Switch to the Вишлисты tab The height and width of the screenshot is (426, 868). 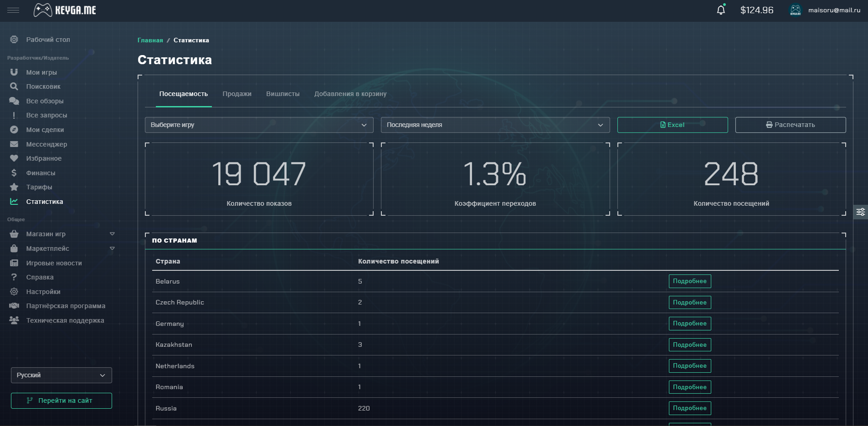[x=283, y=94]
